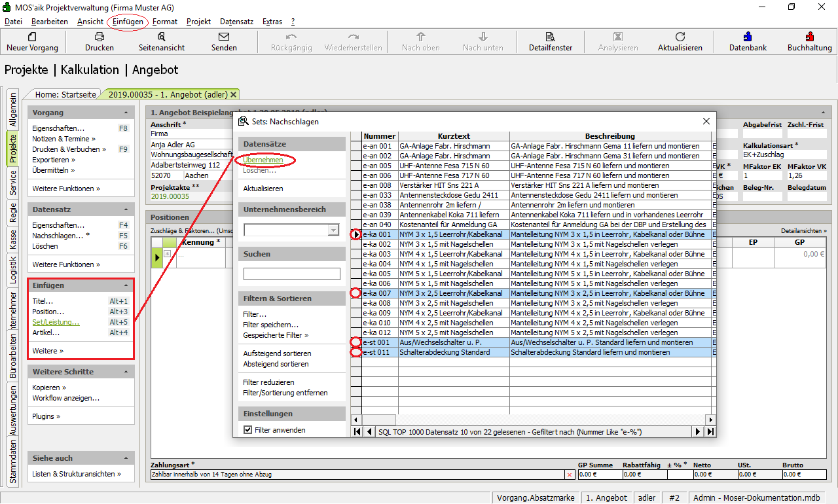Select row e-st 001 via row selector

[x=356, y=342]
